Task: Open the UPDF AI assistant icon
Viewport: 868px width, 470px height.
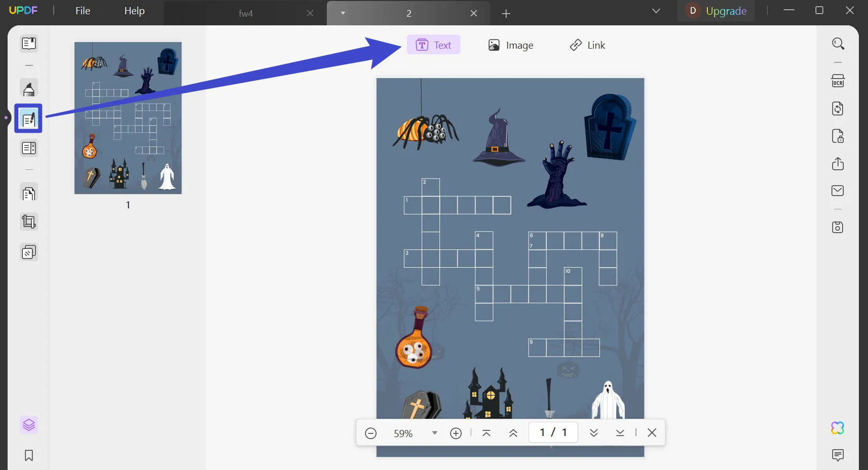Action: [838, 428]
